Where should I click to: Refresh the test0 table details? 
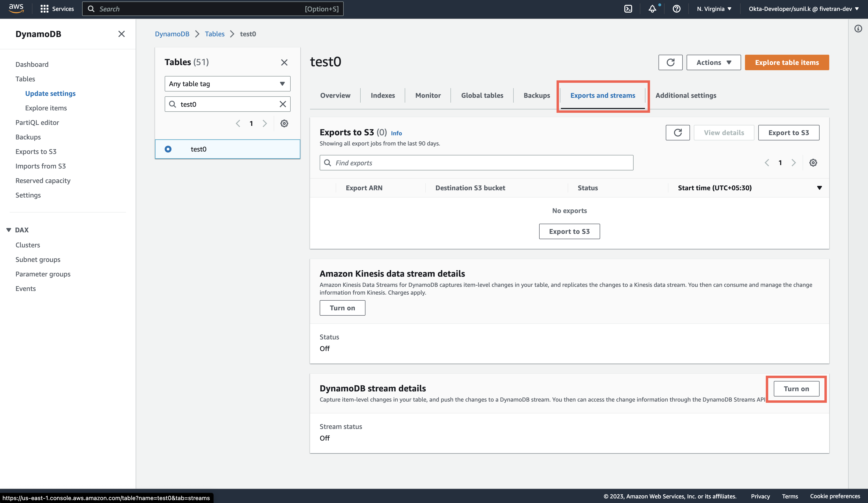pos(670,62)
